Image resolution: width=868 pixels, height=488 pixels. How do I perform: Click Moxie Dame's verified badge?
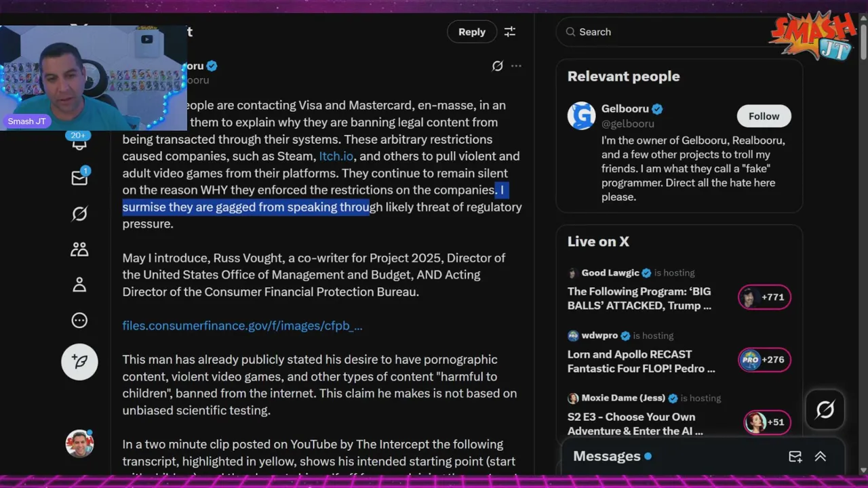pyautogui.click(x=673, y=398)
